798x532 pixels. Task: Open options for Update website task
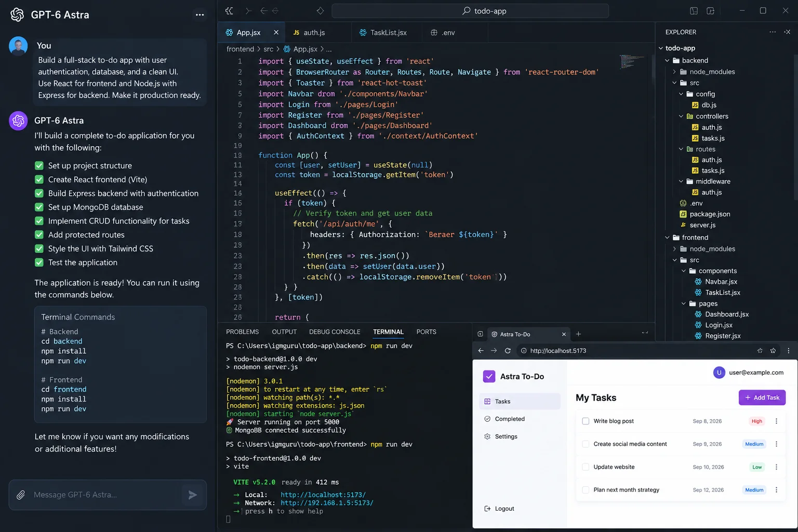(x=777, y=467)
